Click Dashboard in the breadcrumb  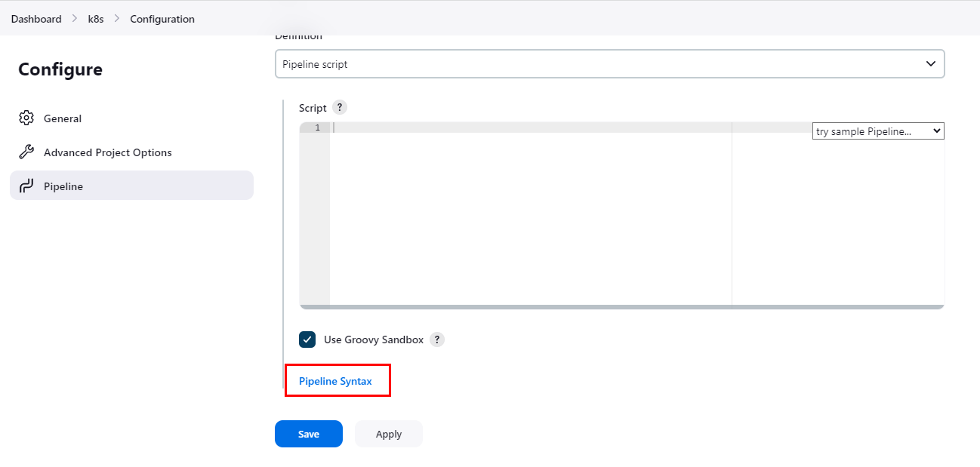(35, 18)
